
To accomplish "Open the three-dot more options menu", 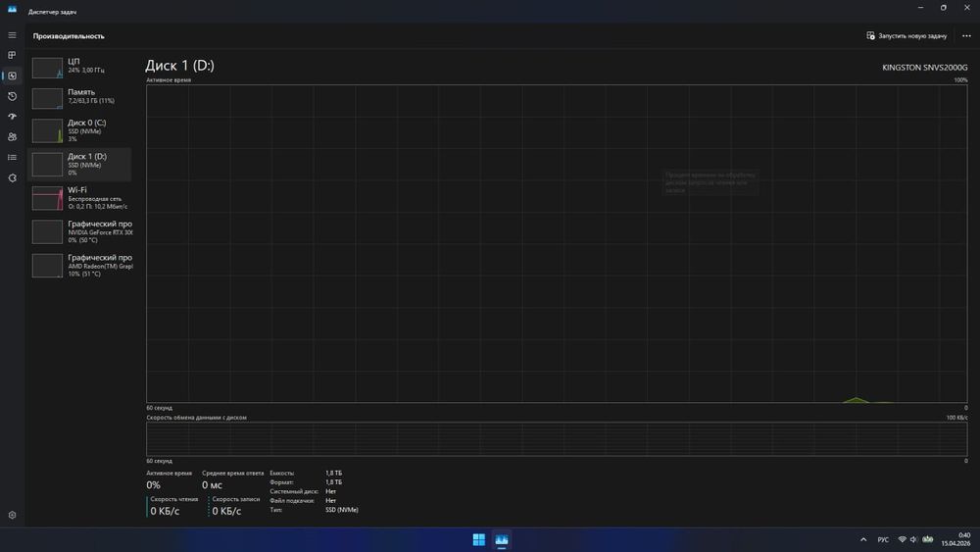I will click(x=966, y=35).
